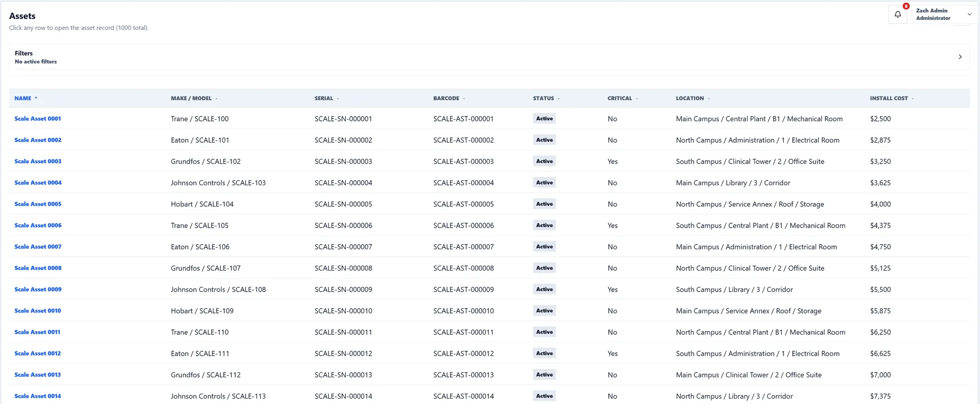Image resolution: width=980 pixels, height=404 pixels.
Task: Click the Active badge for Scale Asset 0001
Action: (x=544, y=119)
